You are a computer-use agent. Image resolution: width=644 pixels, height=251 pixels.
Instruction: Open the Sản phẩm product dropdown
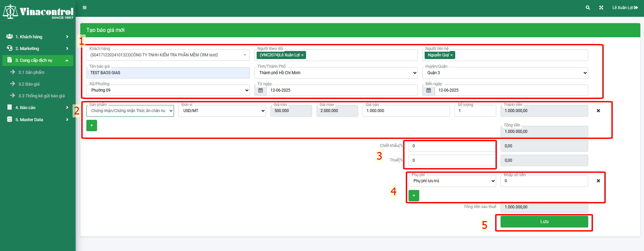(x=130, y=111)
